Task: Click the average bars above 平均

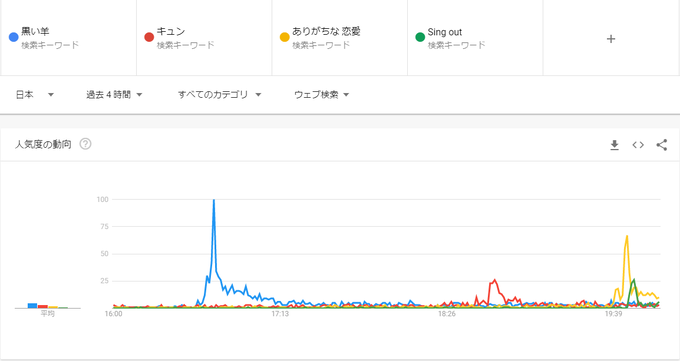Action: (48, 305)
